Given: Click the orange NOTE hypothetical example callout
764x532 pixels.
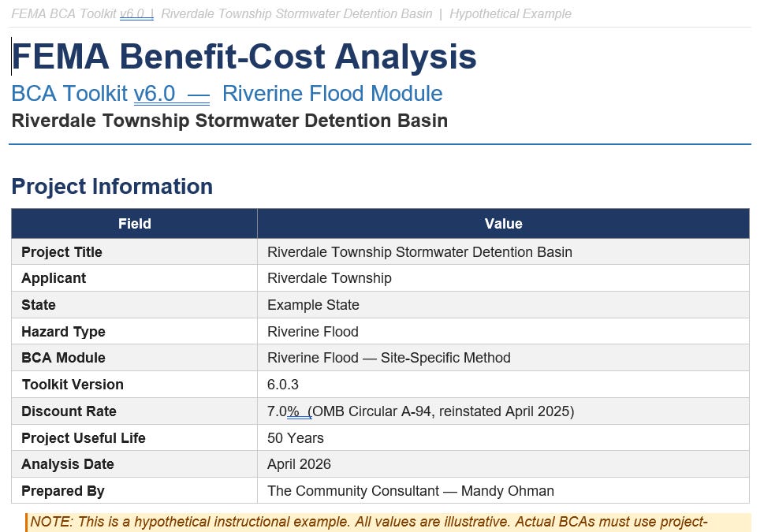Looking at the screenshot, I should click(388, 523).
